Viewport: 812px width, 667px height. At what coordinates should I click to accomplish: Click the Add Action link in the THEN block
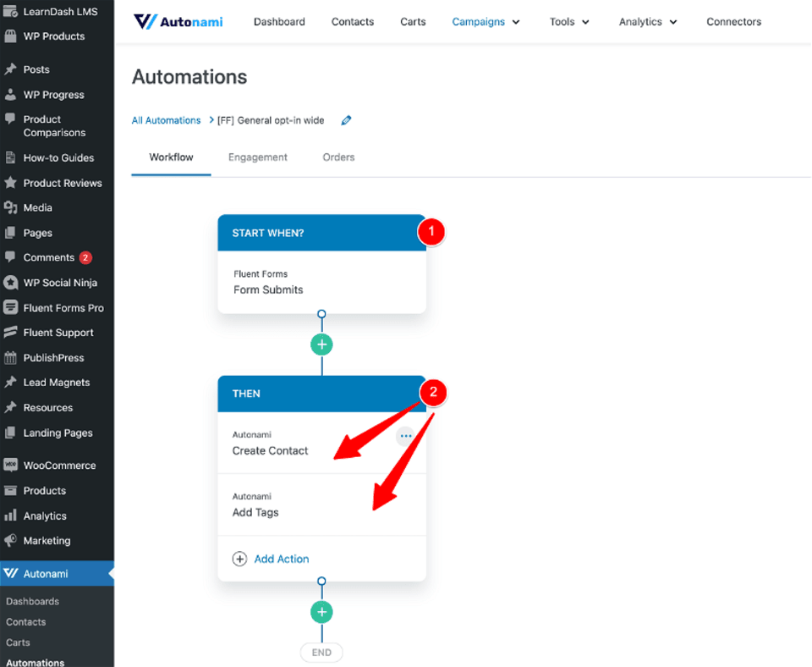(x=282, y=559)
